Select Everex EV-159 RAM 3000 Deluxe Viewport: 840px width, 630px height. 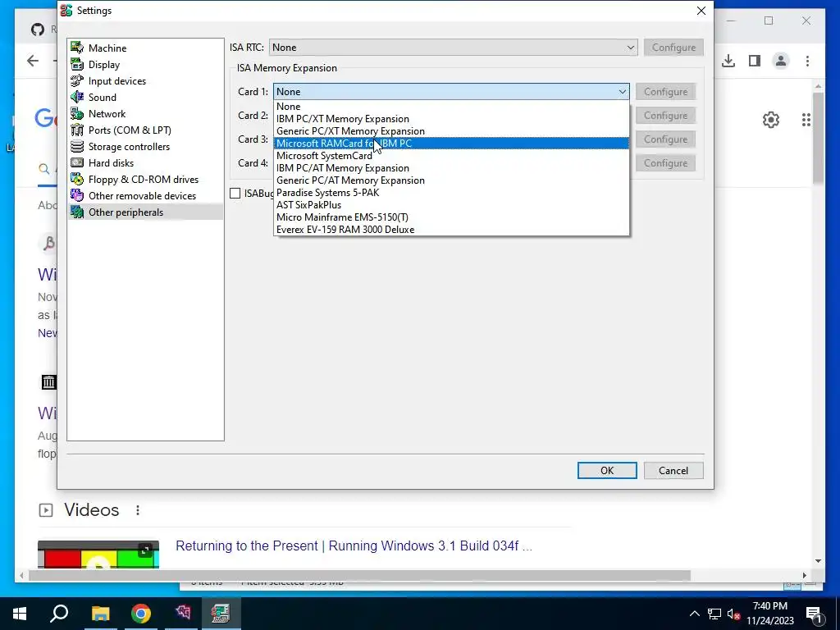[452, 230]
